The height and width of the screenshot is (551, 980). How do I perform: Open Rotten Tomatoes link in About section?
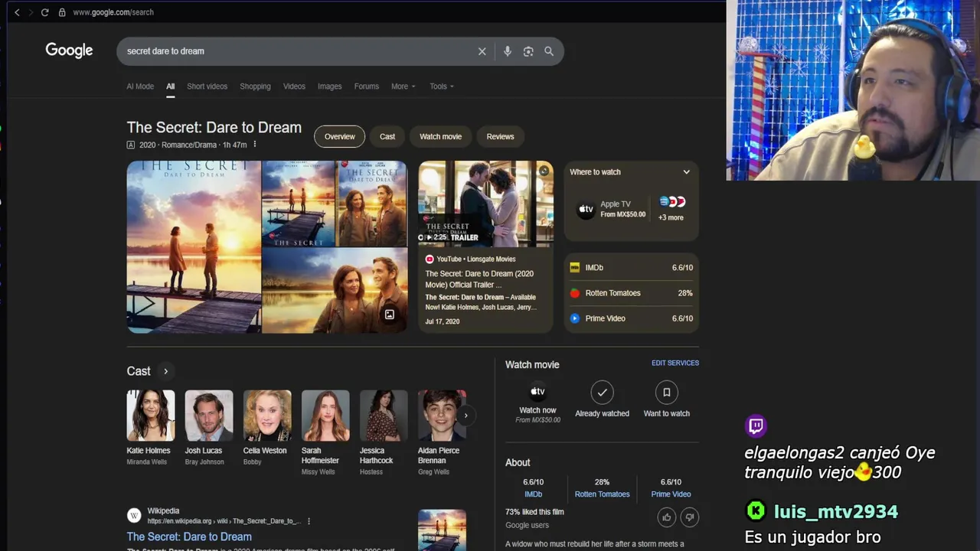[x=603, y=494]
